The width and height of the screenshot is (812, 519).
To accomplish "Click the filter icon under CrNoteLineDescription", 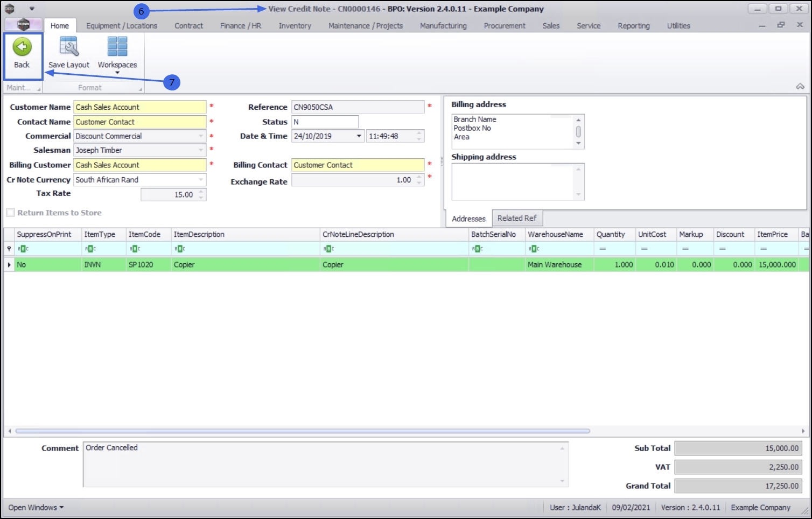I will pyautogui.click(x=329, y=249).
